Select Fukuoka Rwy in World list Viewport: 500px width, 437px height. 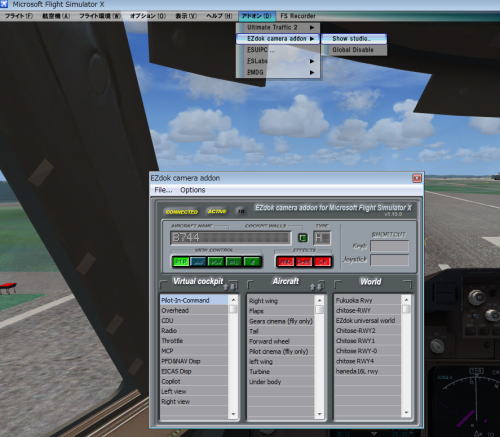pos(368,300)
